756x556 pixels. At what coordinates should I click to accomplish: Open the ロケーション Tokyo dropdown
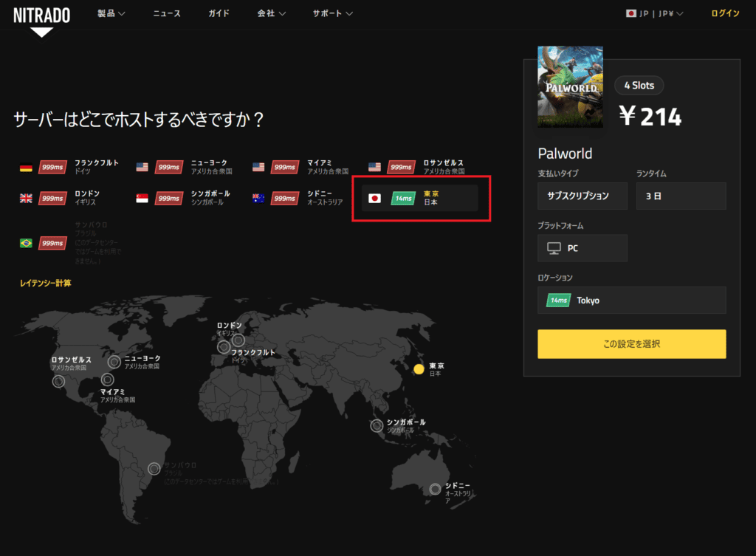[x=632, y=301]
